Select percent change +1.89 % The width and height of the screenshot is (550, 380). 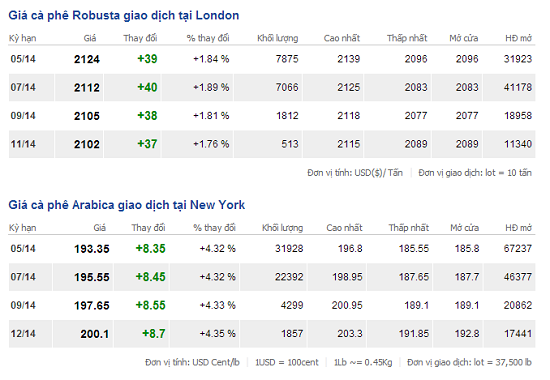(x=211, y=87)
